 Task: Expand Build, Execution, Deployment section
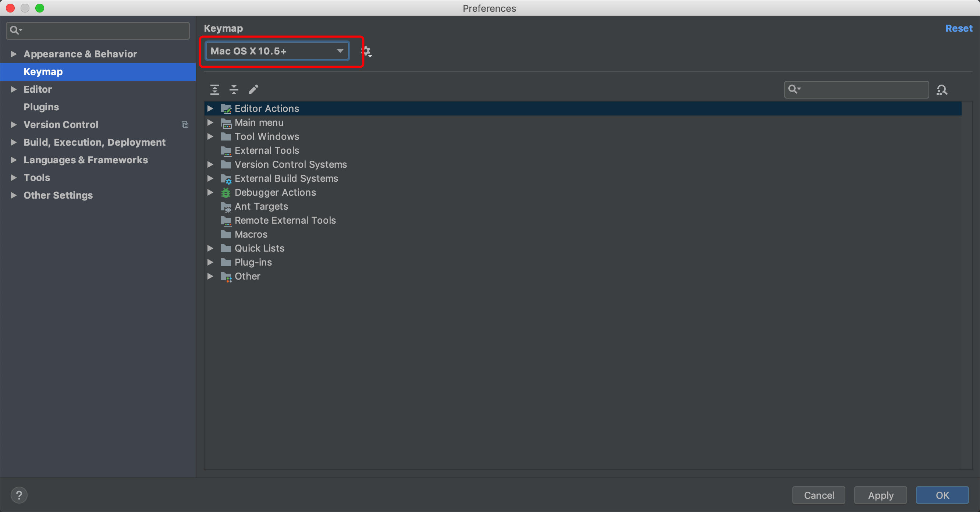[x=14, y=142]
